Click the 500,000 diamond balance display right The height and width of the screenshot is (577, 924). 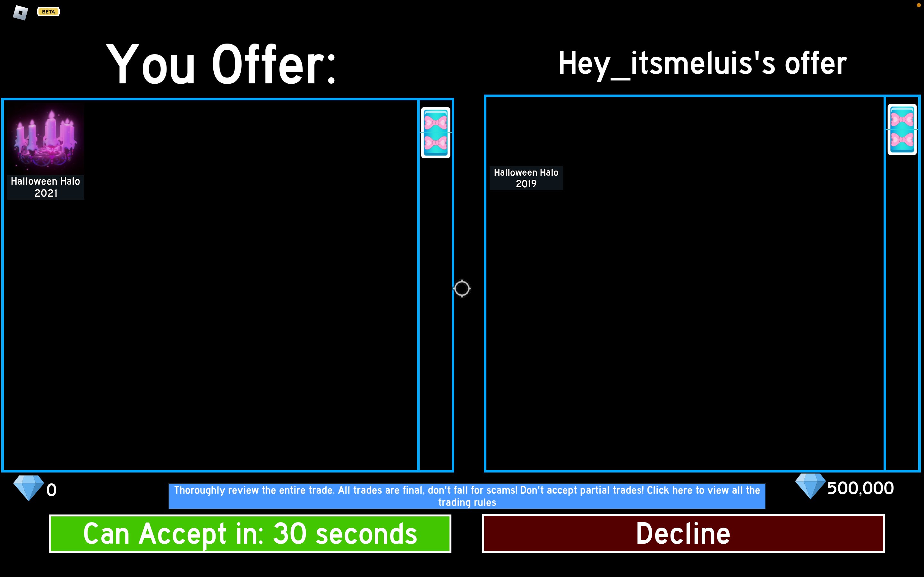845,489
